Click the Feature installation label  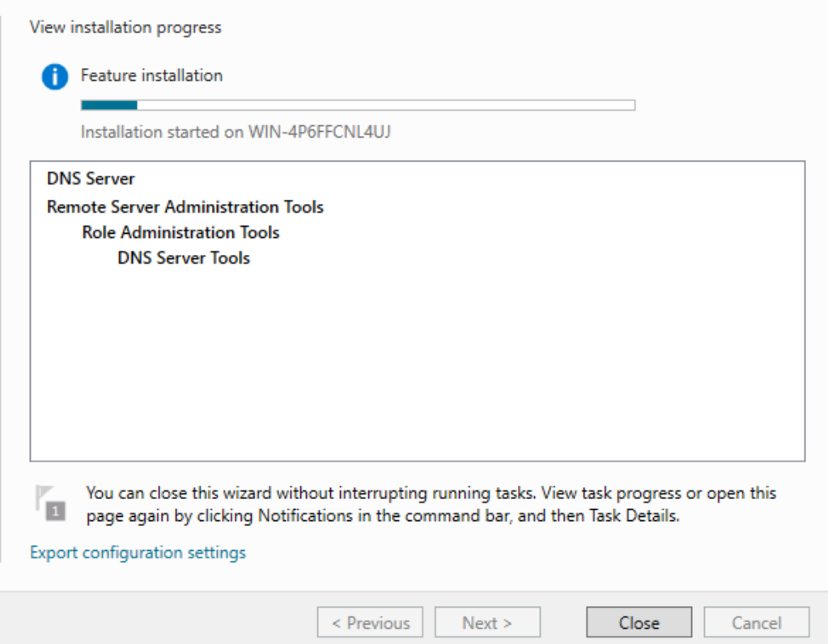tap(151, 75)
